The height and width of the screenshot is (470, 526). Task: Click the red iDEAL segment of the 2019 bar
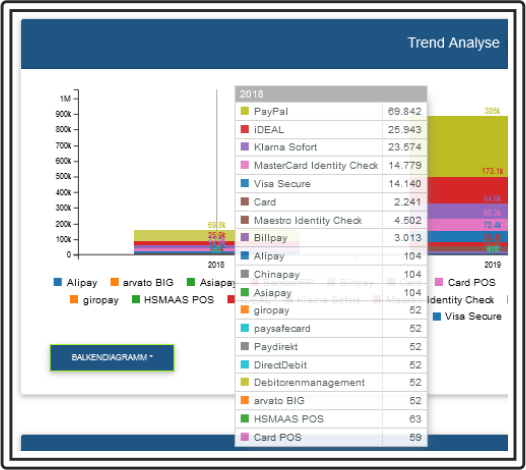(x=468, y=190)
